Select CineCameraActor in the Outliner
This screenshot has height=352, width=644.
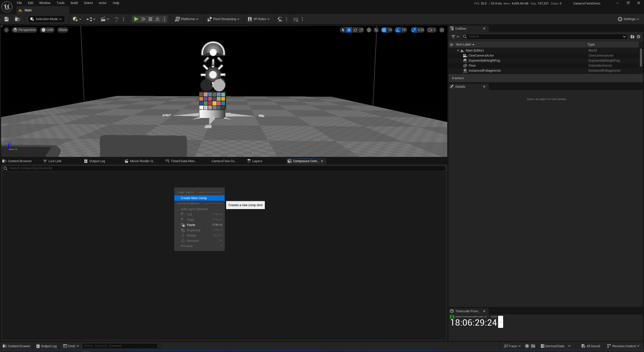click(x=481, y=56)
